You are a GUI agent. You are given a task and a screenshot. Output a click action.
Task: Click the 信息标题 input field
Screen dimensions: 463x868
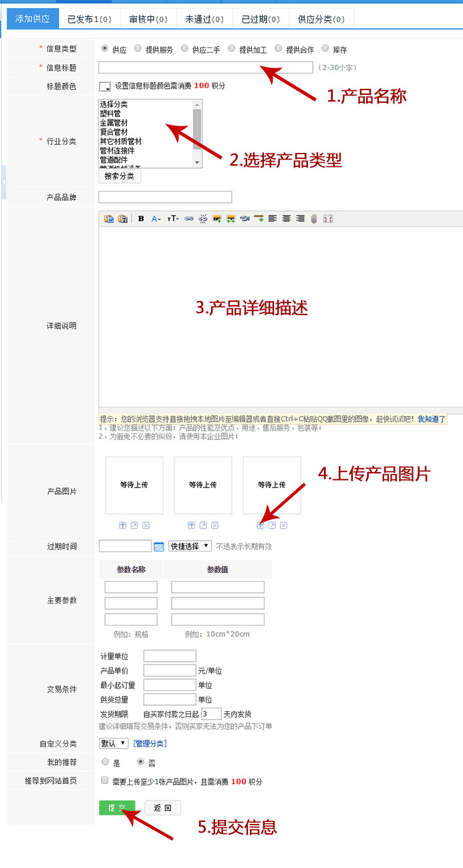coord(205,67)
